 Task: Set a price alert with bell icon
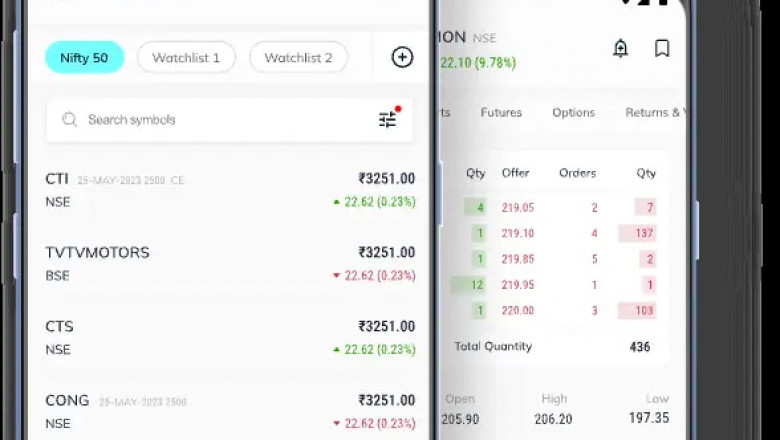point(620,49)
